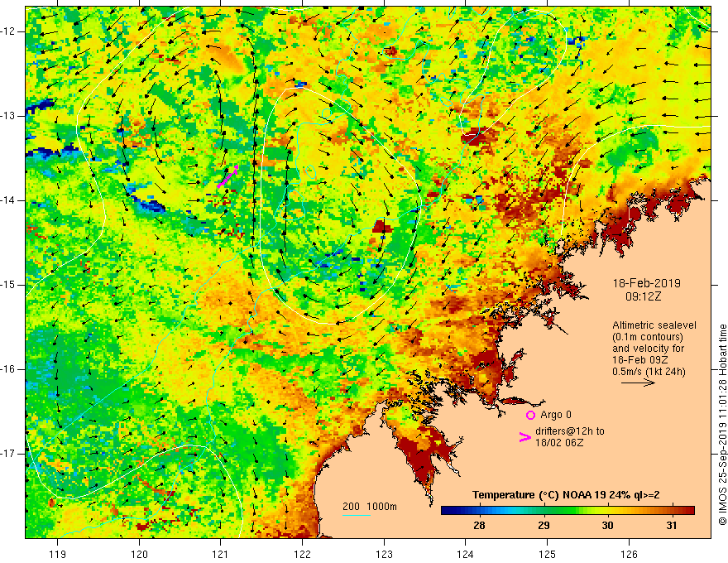The height and width of the screenshot is (563, 728).
Task: Click latitude axis label -13
Action: pos(8,116)
